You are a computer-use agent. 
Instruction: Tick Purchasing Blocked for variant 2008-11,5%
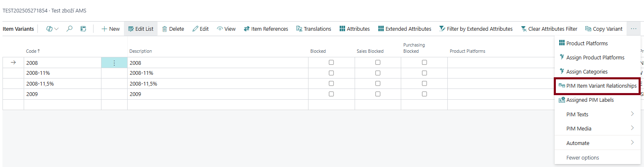point(424,83)
